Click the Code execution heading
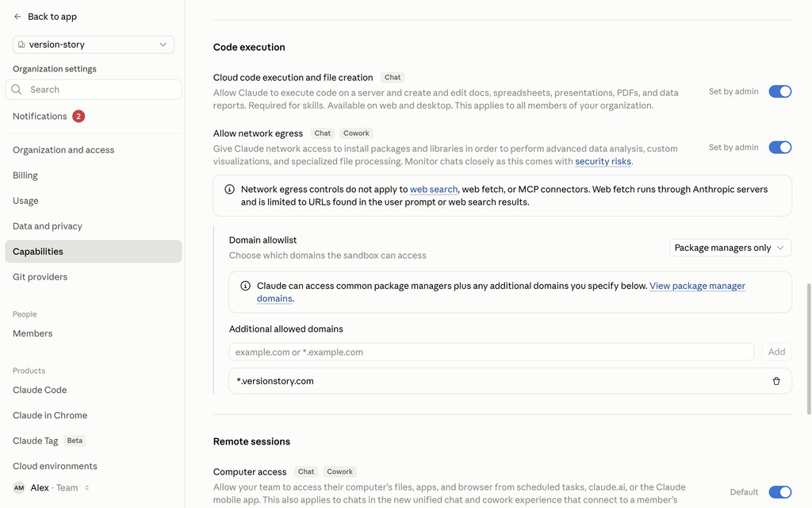 pyautogui.click(x=249, y=47)
